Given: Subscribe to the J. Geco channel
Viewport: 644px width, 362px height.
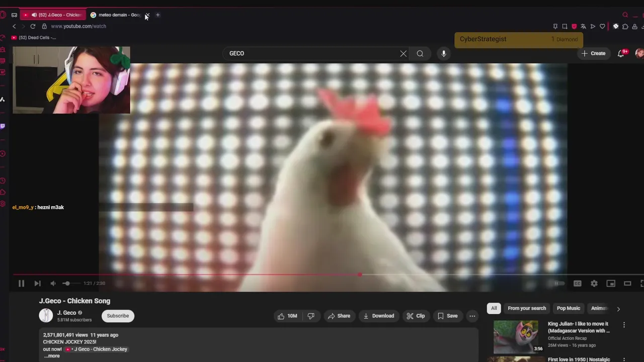Looking at the screenshot, I should click(118, 316).
